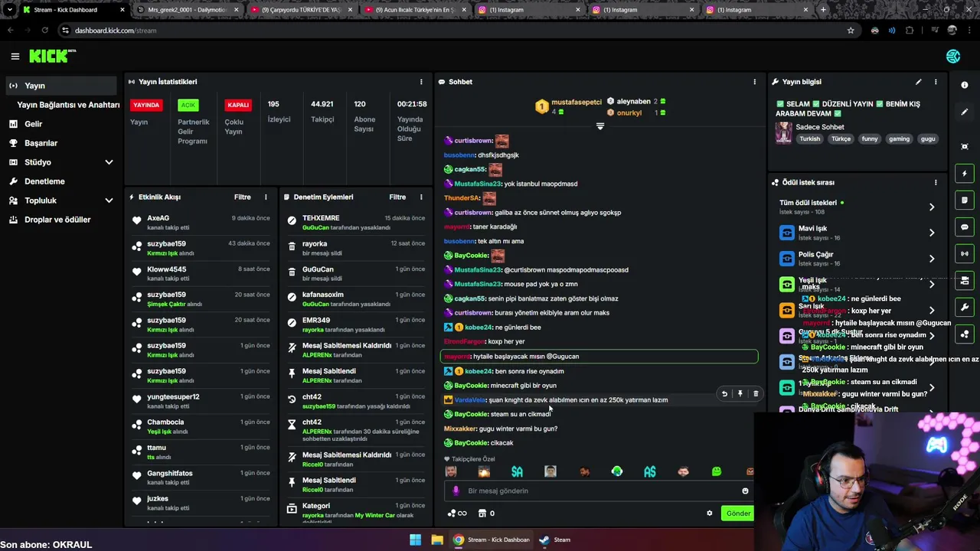Expand the Mavi Işık reward row
This screenshot has height=551, width=980.
click(x=857, y=233)
